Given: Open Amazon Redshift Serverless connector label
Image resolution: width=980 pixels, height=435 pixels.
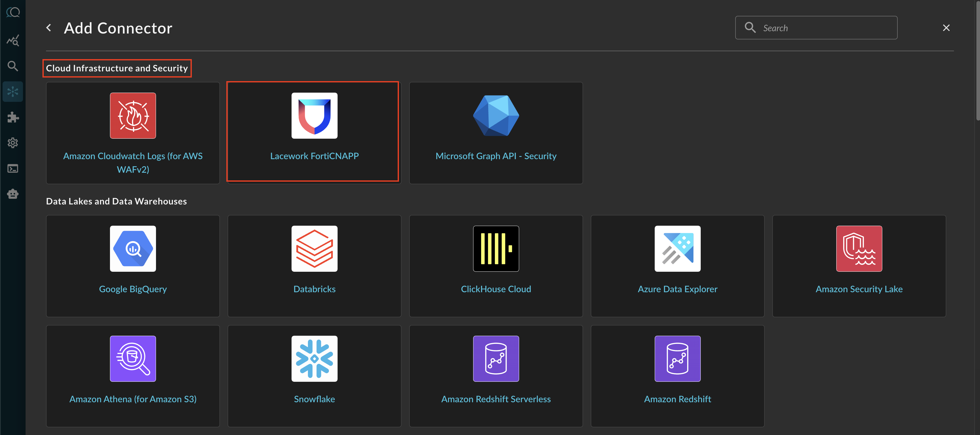Looking at the screenshot, I should coord(496,399).
